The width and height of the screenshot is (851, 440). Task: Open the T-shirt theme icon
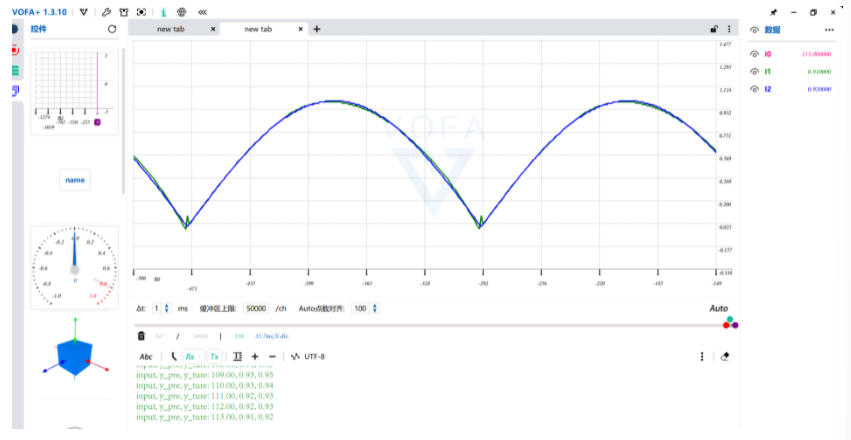(124, 12)
